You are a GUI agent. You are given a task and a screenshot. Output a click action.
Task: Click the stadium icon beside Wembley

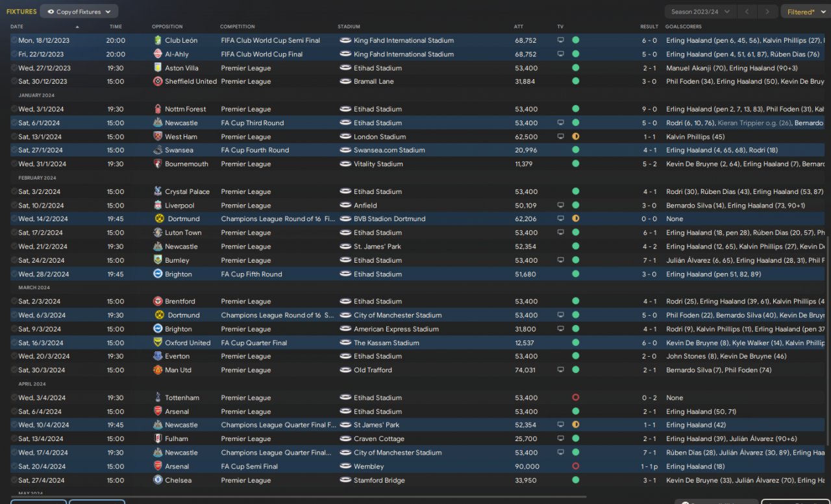pyautogui.click(x=345, y=466)
